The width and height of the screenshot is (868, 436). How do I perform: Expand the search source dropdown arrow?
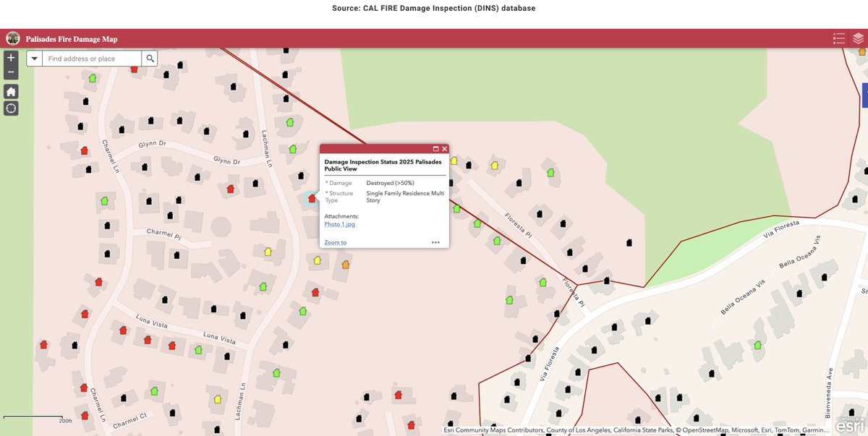click(x=34, y=58)
